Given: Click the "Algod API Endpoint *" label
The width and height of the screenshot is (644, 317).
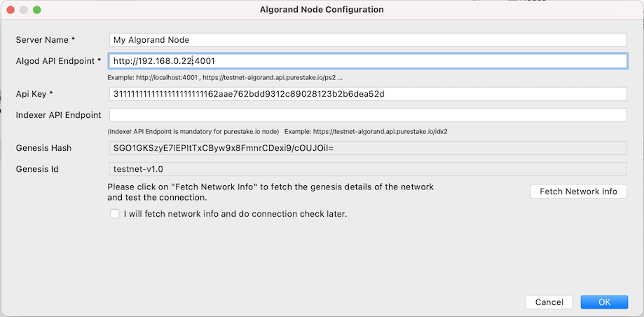Looking at the screenshot, I should (x=58, y=61).
